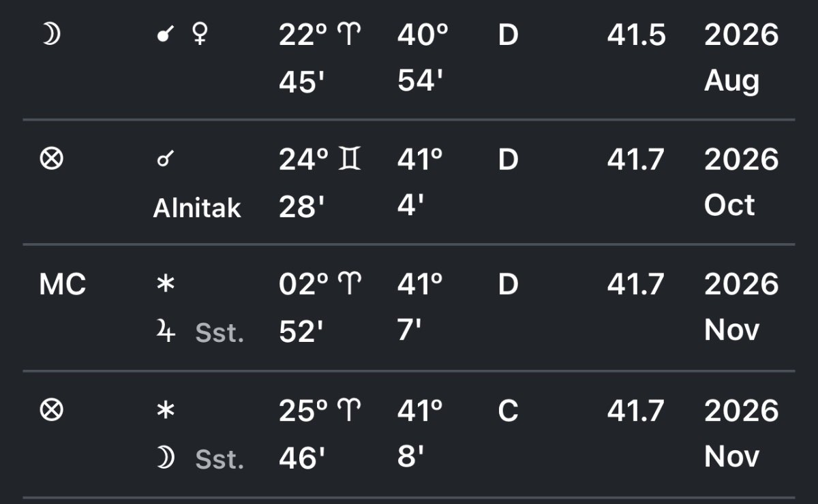The height and width of the screenshot is (504, 818).
Task: Click the Aries glyph next to 25°
Action: (x=350, y=411)
